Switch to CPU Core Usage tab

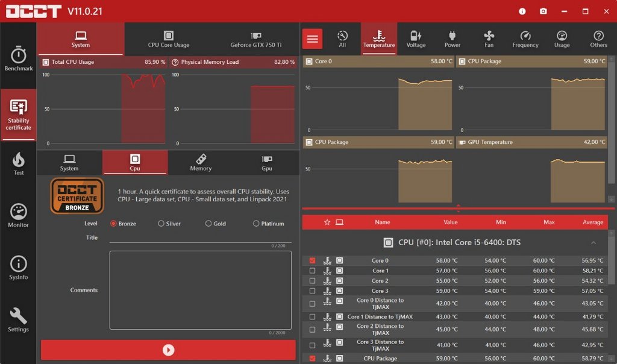tap(169, 39)
